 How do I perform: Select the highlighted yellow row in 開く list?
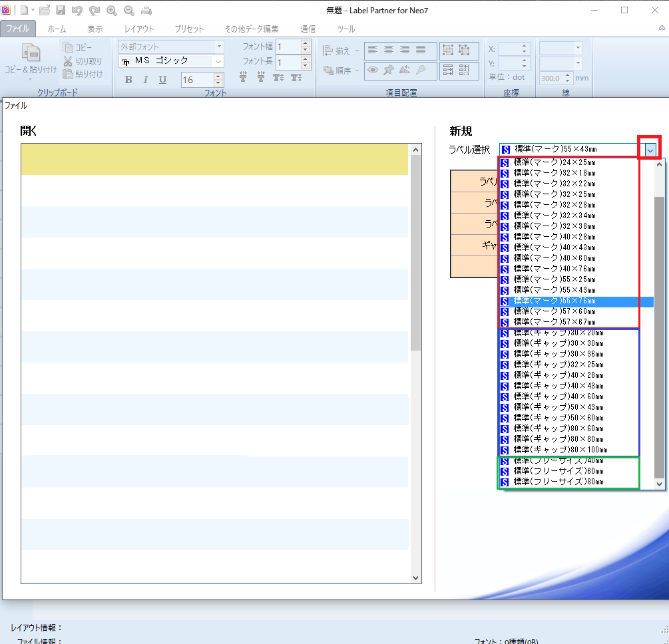214,160
